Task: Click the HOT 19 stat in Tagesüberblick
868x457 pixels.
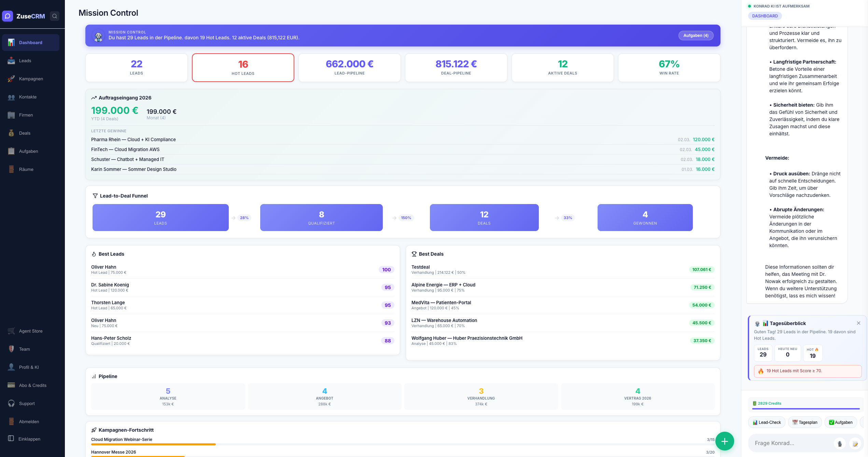Action: (813, 353)
